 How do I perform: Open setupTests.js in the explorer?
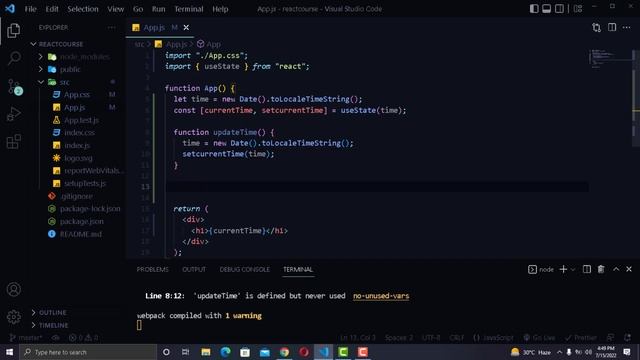pos(84,183)
